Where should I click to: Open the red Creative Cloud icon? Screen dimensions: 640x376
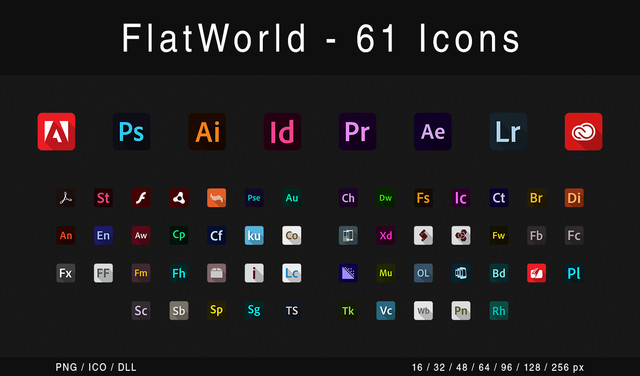(583, 131)
